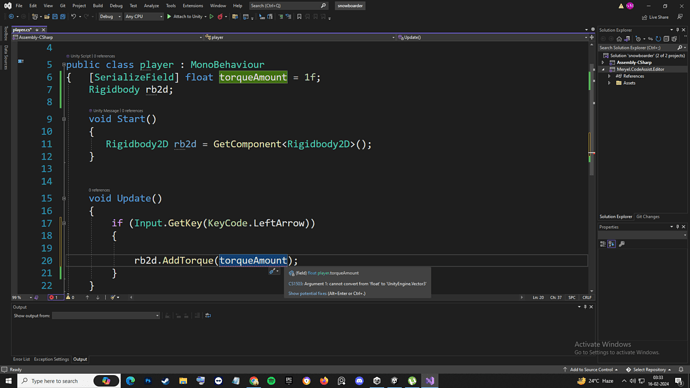Open the Any CPU platform dropdown
The width and height of the screenshot is (690, 388).
(144, 17)
